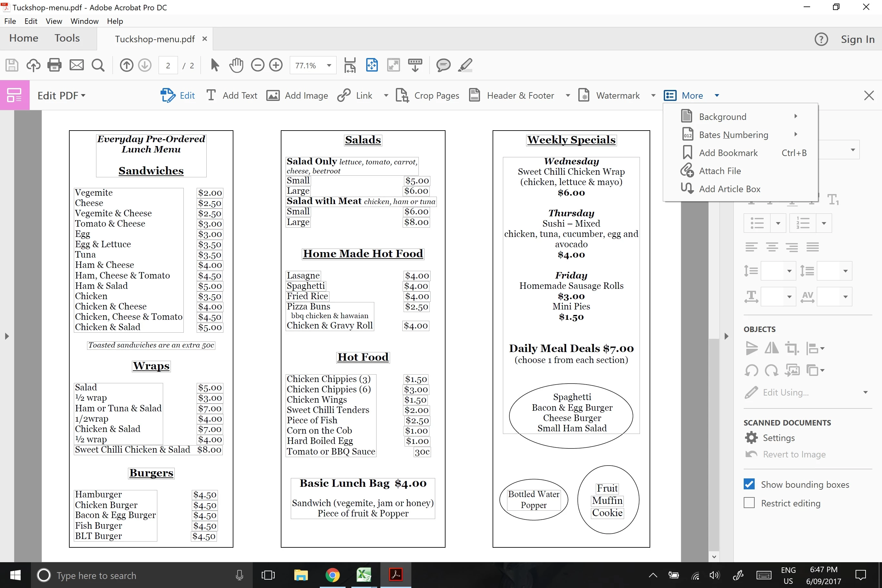Click the Rotate counterclockwise icon in Objects
Screen dimensions: 882x588
coord(751,370)
